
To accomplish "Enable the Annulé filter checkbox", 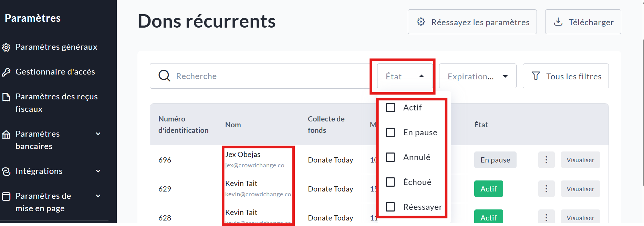I will pos(390,157).
